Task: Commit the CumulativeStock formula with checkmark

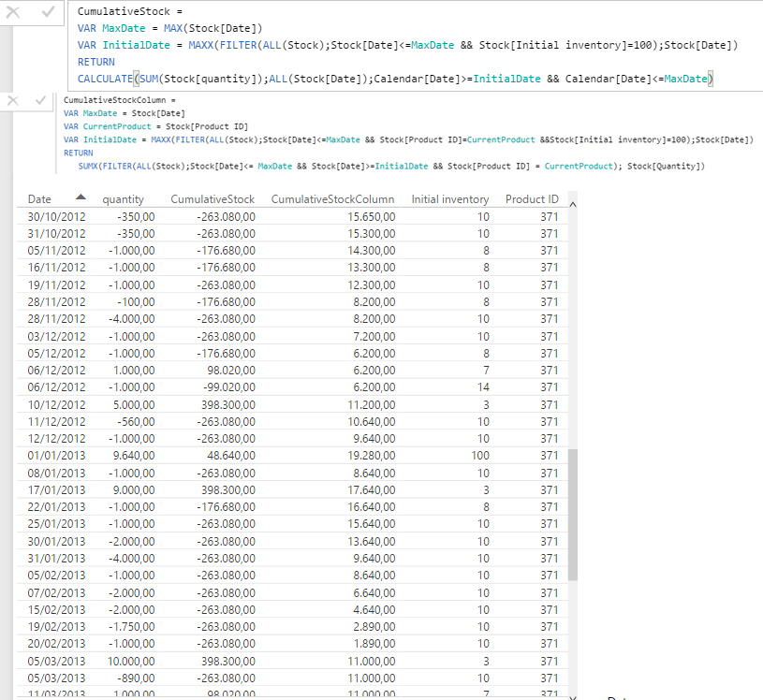Action: [x=48, y=12]
